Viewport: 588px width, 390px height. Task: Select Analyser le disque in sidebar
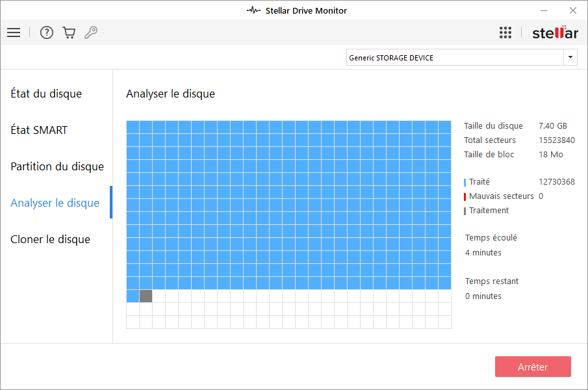pyautogui.click(x=55, y=203)
